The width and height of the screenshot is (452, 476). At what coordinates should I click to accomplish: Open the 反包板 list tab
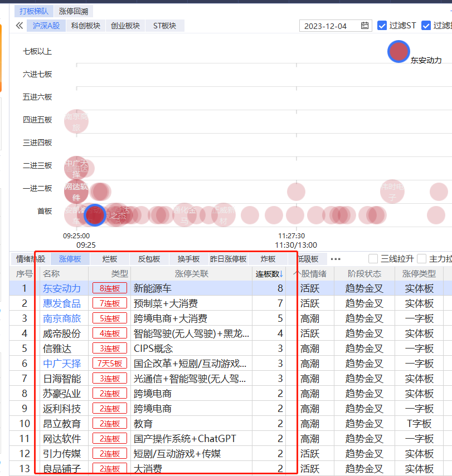tap(149, 259)
